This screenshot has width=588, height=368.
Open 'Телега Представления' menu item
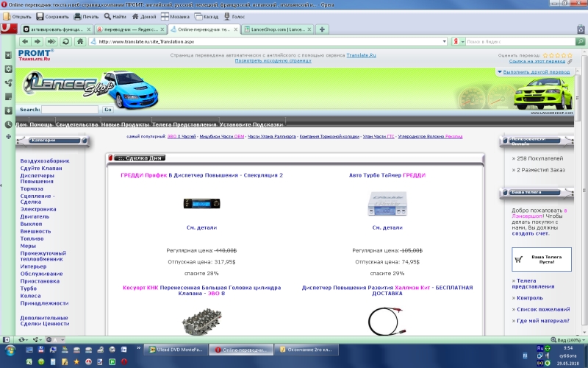tap(184, 124)
